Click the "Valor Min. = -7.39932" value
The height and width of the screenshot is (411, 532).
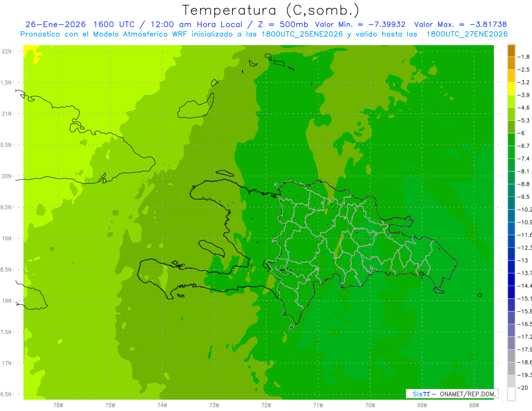point(360,24)
